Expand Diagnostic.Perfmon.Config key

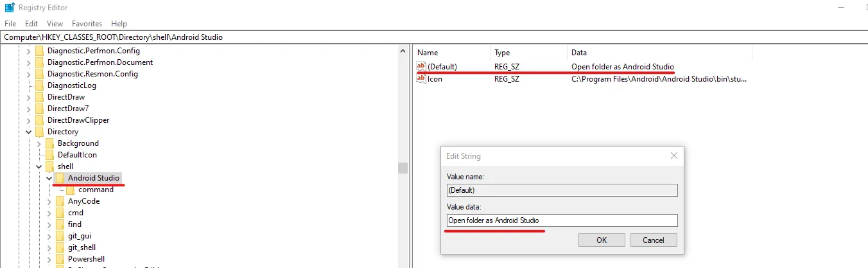click(x=28, y=51)
